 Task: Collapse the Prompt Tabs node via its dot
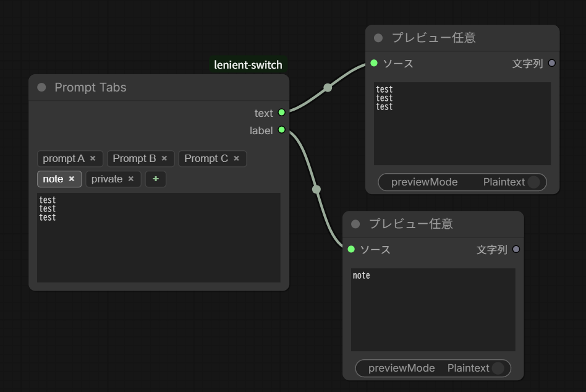click(x=41, y=87)
